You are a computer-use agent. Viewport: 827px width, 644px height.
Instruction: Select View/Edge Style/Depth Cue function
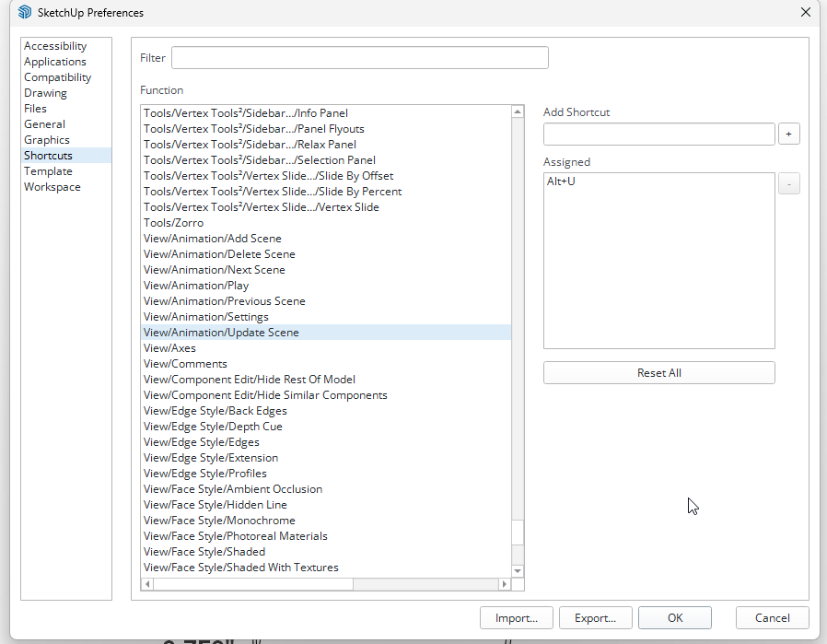(327, 427)
